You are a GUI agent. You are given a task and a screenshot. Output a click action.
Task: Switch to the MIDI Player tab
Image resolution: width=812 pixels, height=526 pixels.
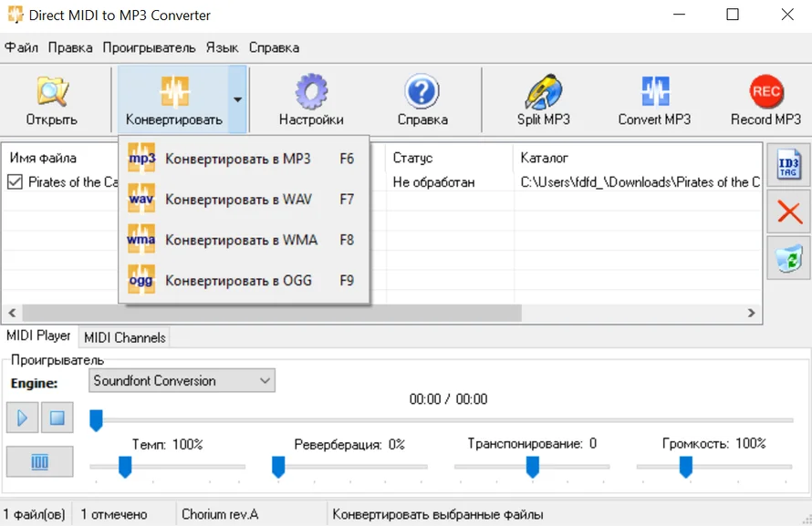[39, 335]
